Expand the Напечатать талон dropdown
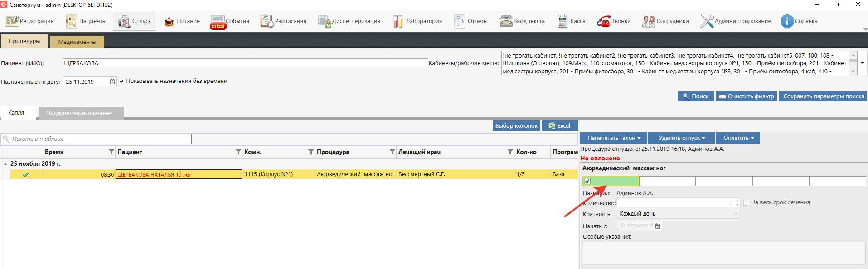Screen dimensions: 868x269 pos(613,138)
